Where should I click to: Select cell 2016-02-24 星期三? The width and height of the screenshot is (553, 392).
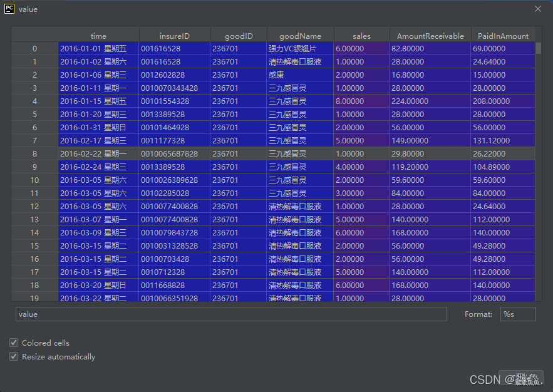(98, 167)
